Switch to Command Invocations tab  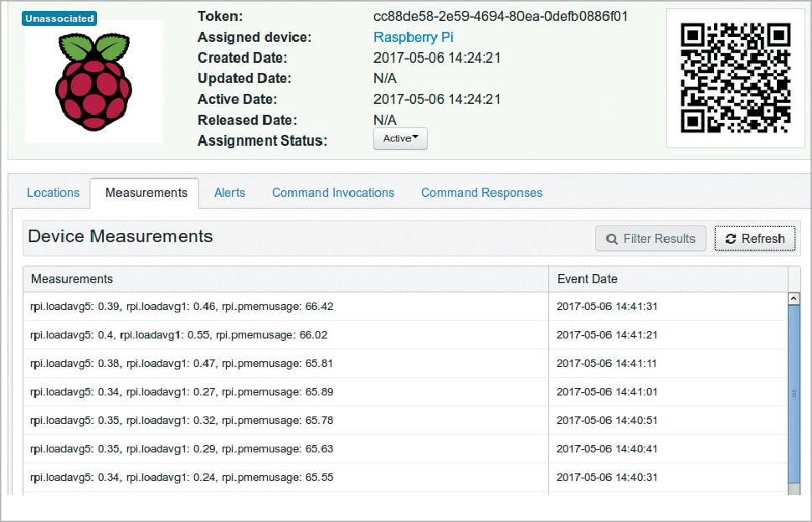(x=332, y=193)
